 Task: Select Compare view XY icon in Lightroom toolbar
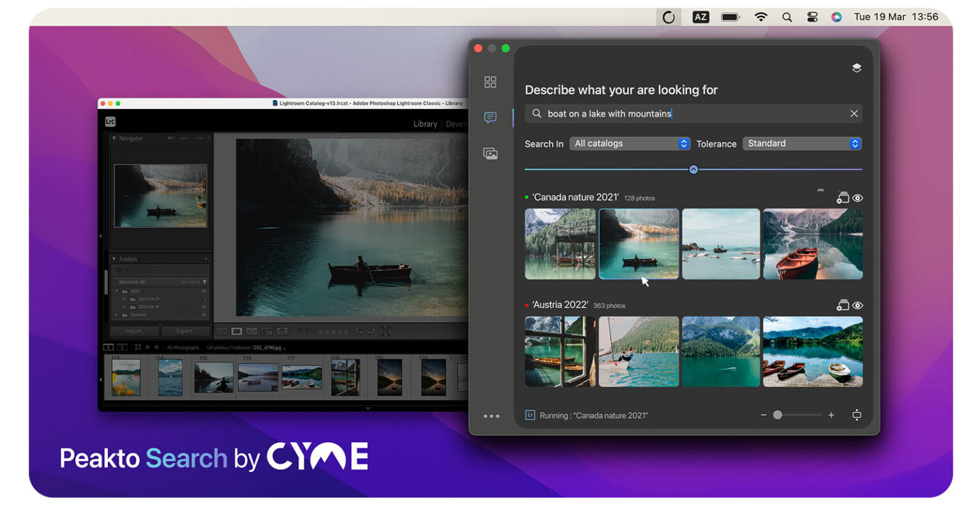tap(251, 331)
